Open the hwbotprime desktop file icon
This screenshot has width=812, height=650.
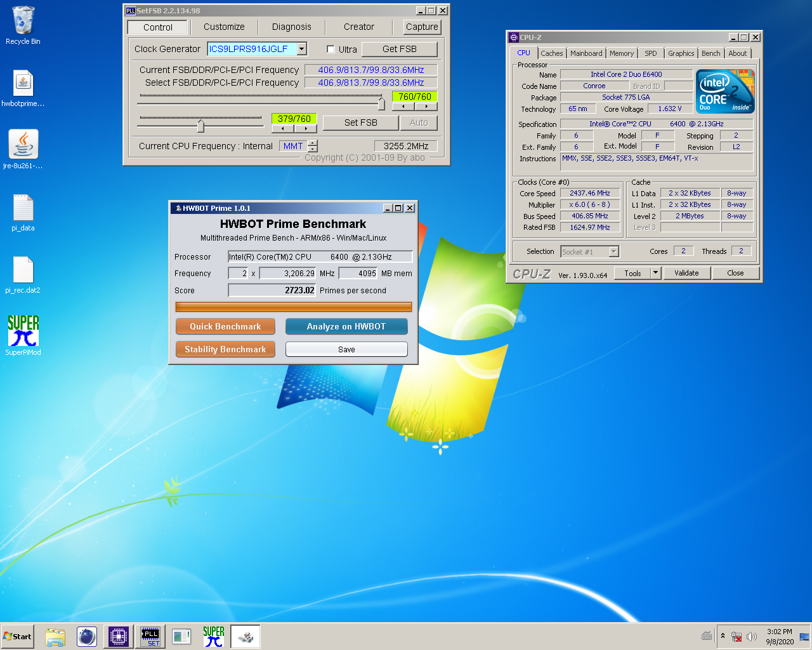[23, 88]
